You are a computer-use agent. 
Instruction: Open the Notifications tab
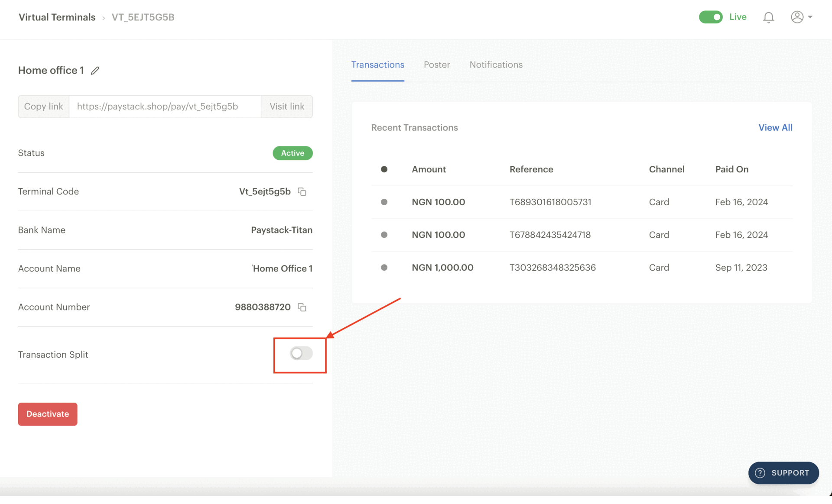pos(496,64)
